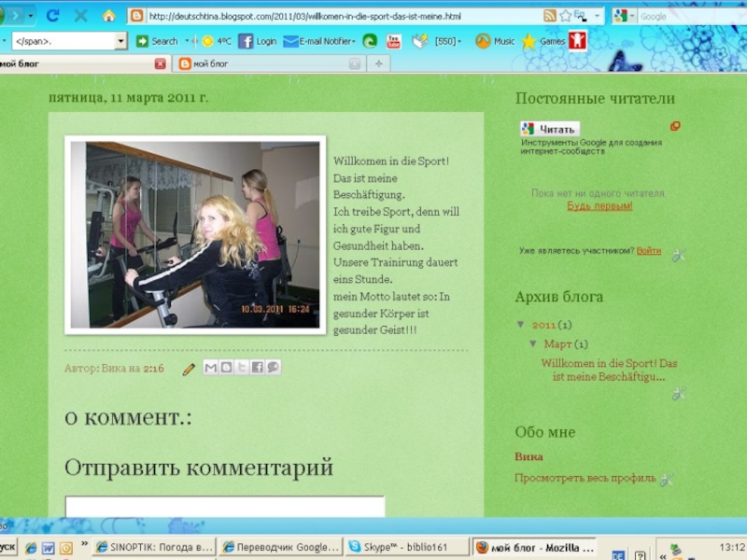Share post via Gmail email icon
Screen dimensions: 747x560
(211, 368)
